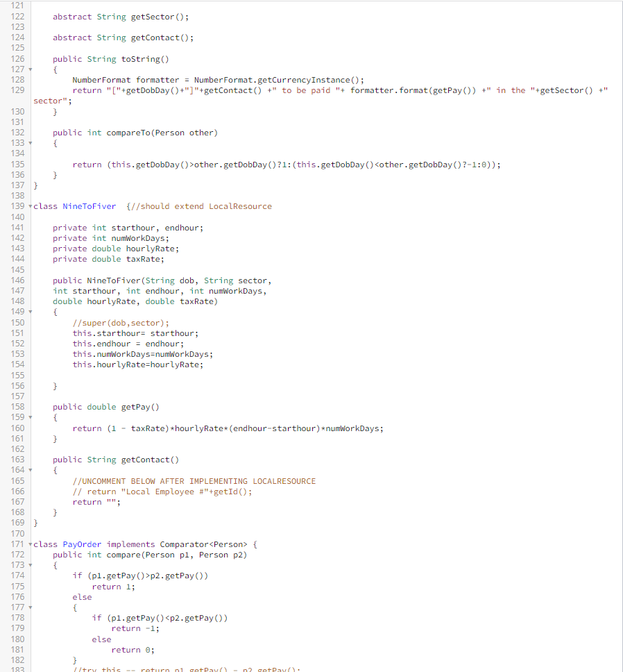Click line number 121 in the gutter
Screen dimensions: 623x672
tap(17, 6)
